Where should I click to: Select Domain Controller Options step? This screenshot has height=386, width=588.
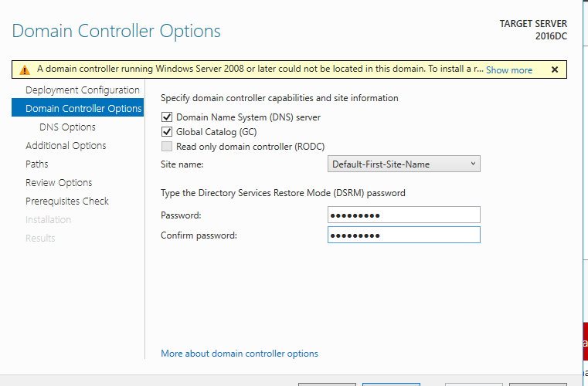(83, 109)
